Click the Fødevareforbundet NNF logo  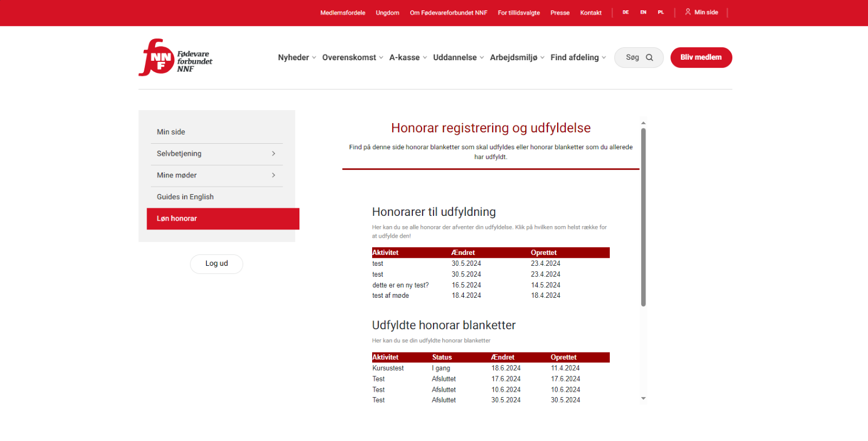tap(175, 57)
